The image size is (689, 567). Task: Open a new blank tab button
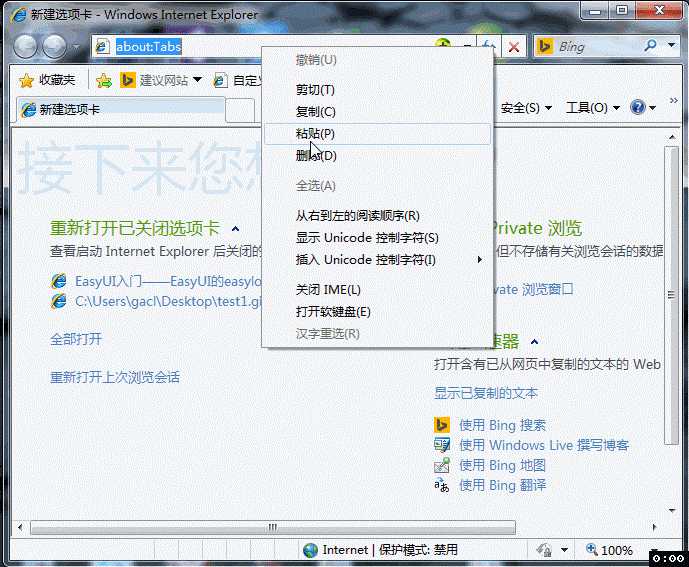(240, 110)
